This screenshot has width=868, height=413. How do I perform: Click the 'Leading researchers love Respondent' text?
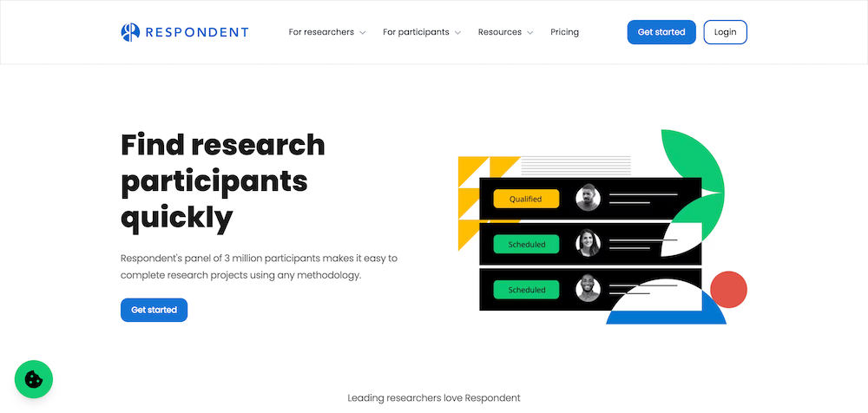tap(434, 397)
